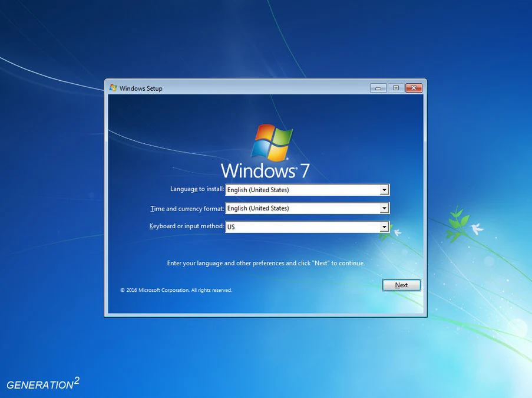Maximize the Windows Setup window
The width and height of the screenshot is (532, 398).
coord(395,88)
